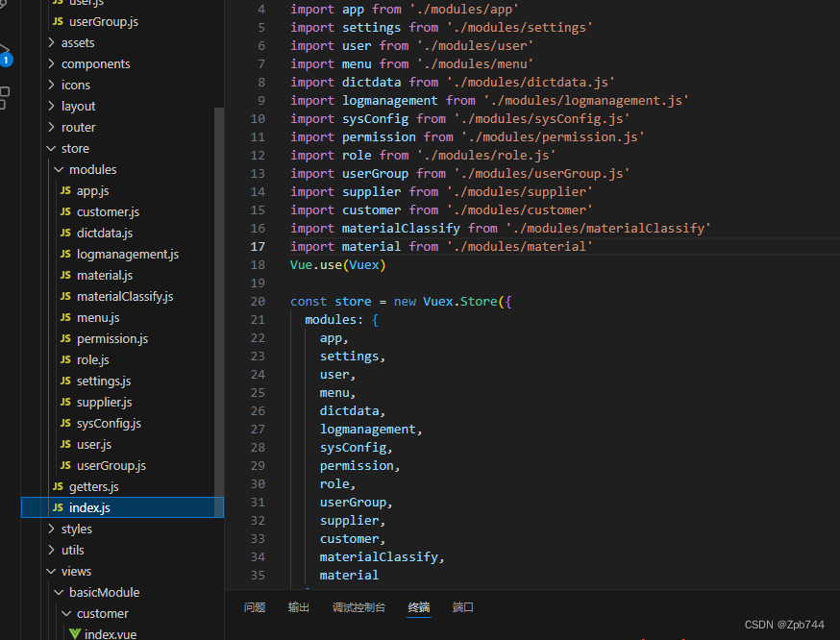Open menu.js file
Image resolution: width=840 pixels, height=640 pixels.
pyautogui.click(x=98, y=317)
